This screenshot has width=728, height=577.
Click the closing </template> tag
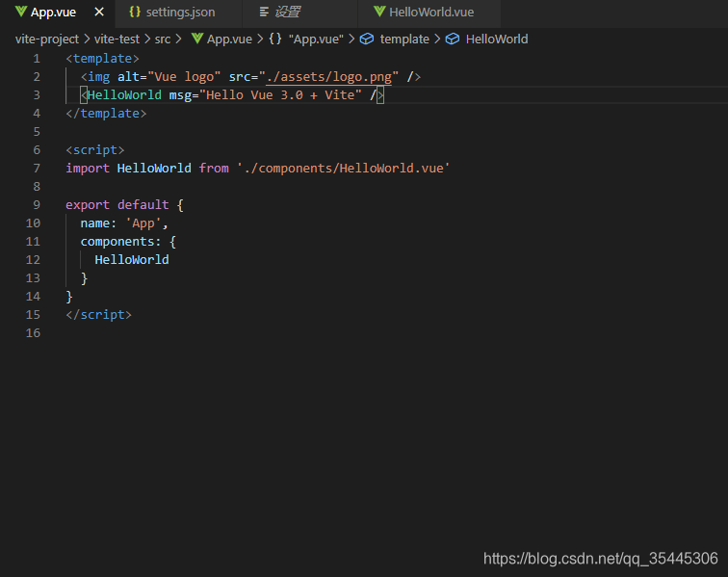coord(106,114)
